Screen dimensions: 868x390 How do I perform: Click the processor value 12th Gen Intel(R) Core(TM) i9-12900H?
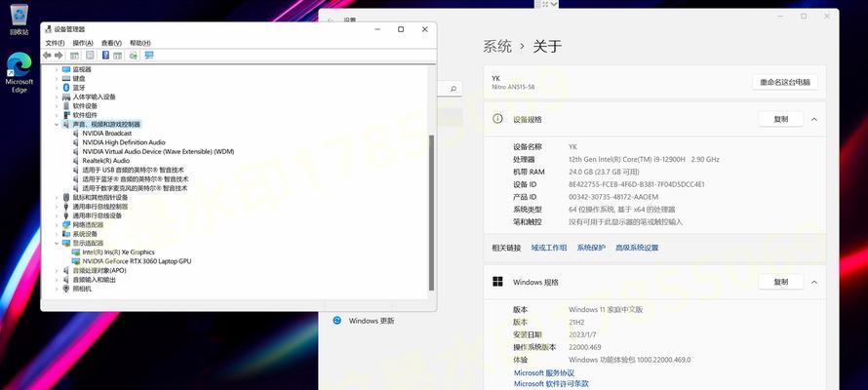pos(627,159)
